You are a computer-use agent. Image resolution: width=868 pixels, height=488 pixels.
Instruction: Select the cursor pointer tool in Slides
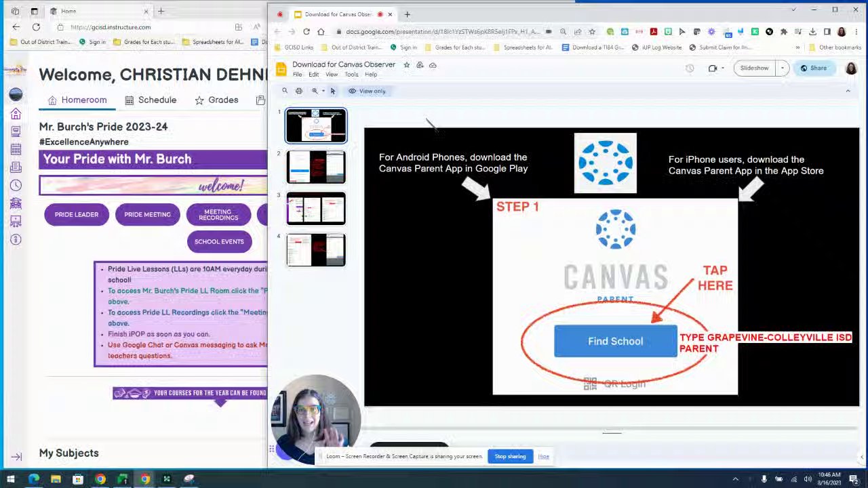tap(333, 91)
